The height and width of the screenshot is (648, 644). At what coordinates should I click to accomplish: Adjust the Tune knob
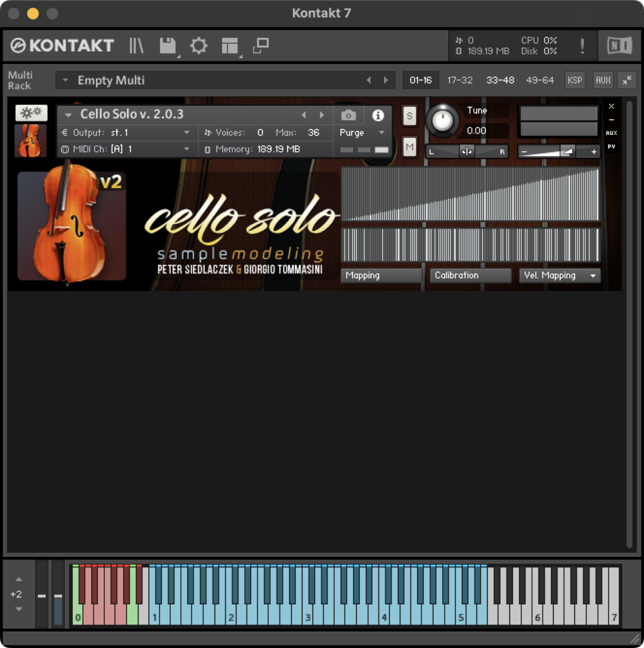pos(442,121)
